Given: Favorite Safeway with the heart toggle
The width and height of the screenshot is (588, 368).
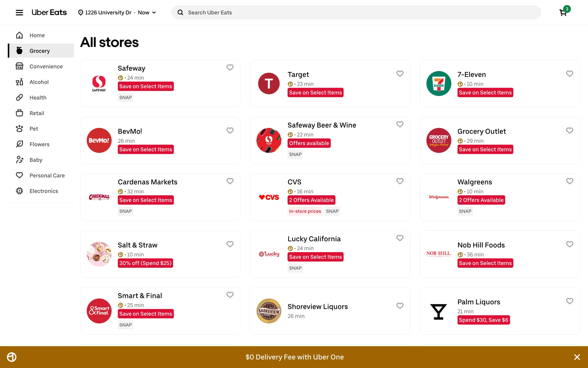Looking at the screenshot, I should 230,67.
